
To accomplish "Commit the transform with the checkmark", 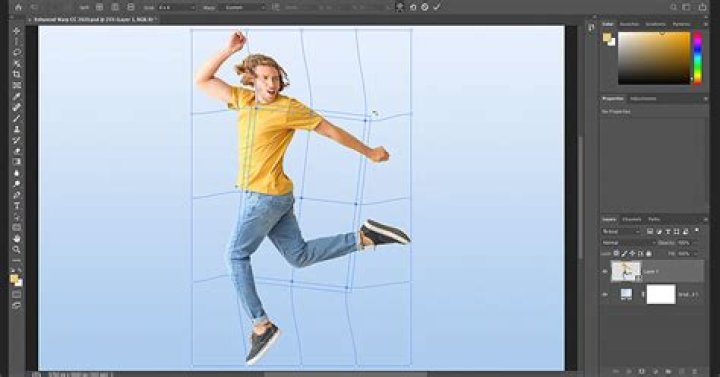I will [437, 7].
